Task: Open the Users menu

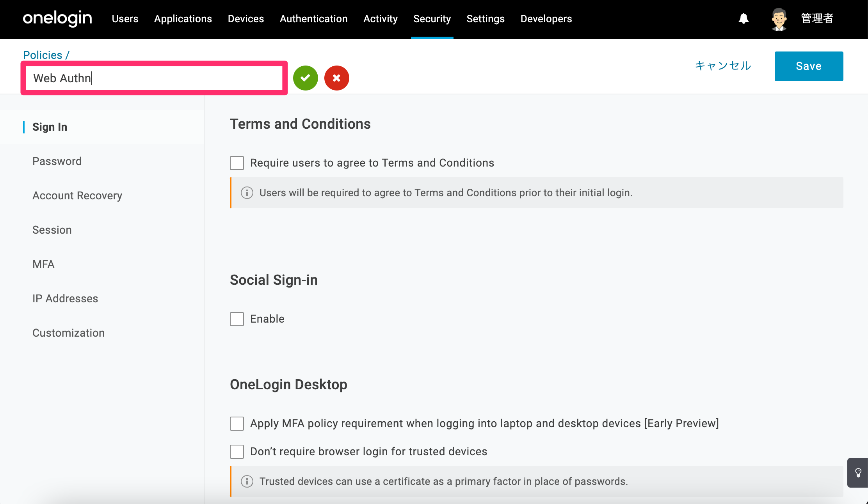Action: click(125, 19)
